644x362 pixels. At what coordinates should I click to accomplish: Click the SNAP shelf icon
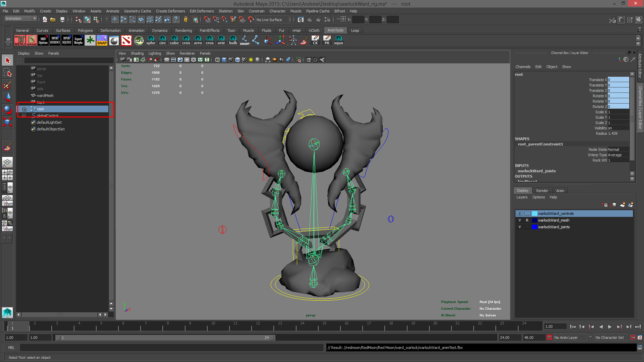(102, 41)
